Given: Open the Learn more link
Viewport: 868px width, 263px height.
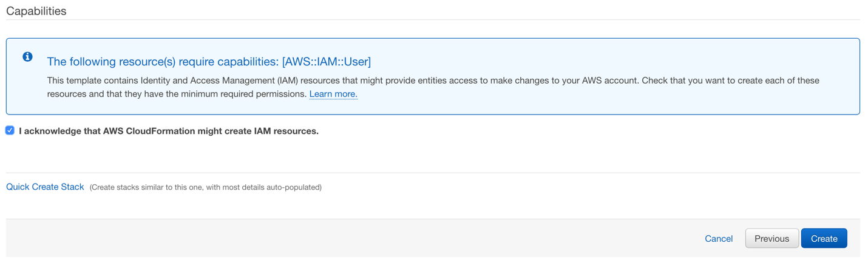Looking at the screenshot, I should (x=333, y=94).
